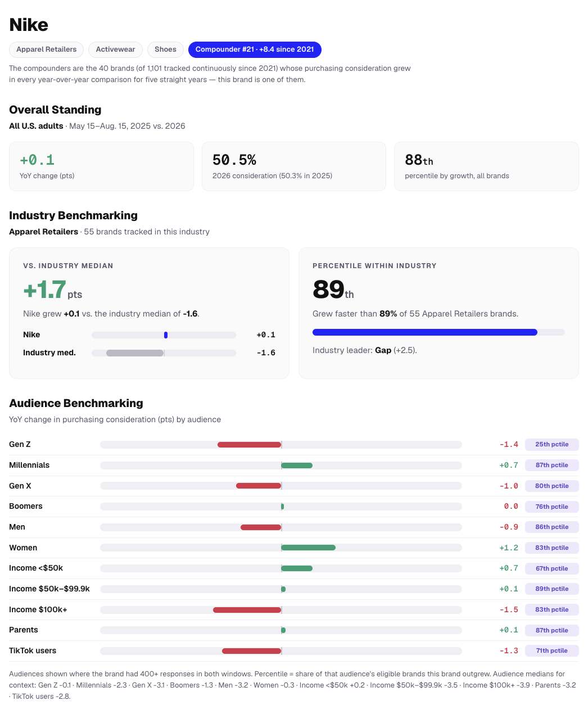Click the Women 83rd pctile badge
This screenshot has height=705, width=588.
click(552, 548)
